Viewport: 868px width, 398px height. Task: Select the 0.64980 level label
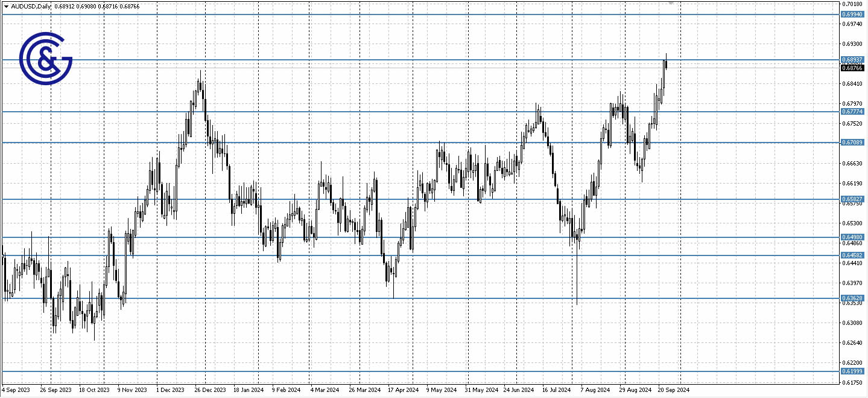(x=852, y=237)
